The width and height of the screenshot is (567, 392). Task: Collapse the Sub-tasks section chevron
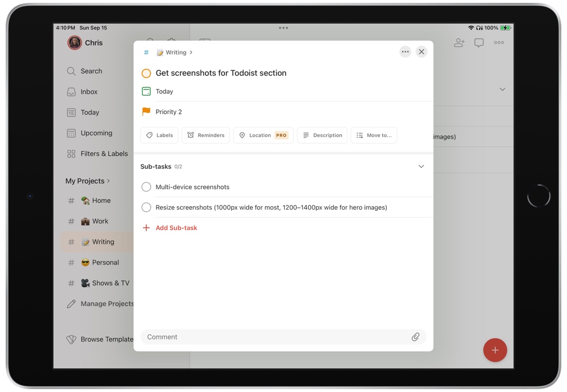(x=421, y=167)
